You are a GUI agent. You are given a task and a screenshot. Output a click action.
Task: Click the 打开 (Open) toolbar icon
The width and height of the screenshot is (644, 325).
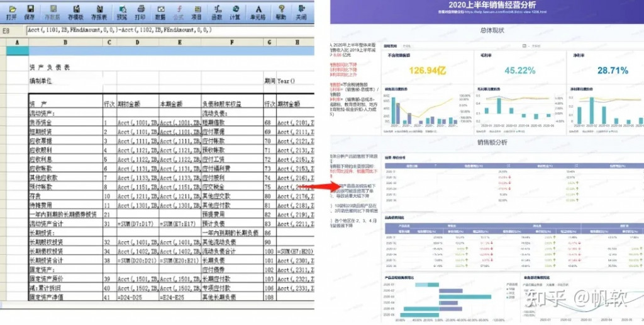click(x=11, y=13)
